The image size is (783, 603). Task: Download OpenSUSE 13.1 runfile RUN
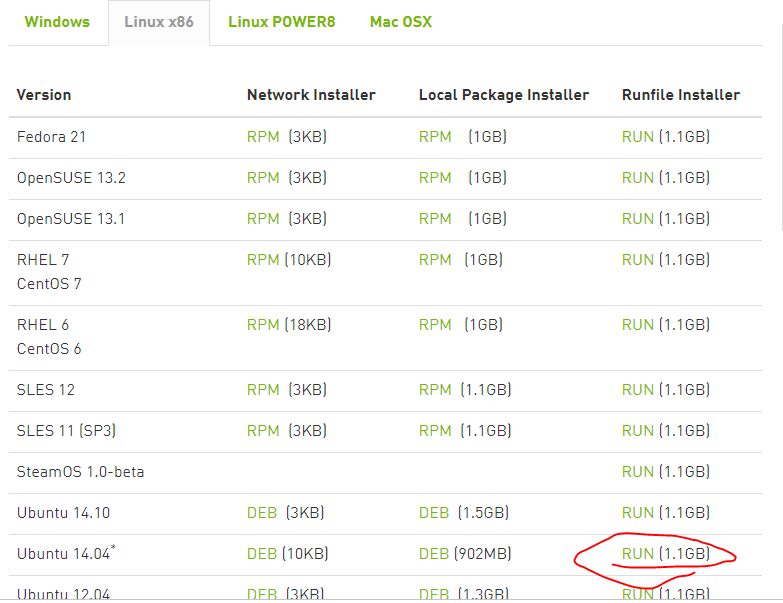(638, 219)
